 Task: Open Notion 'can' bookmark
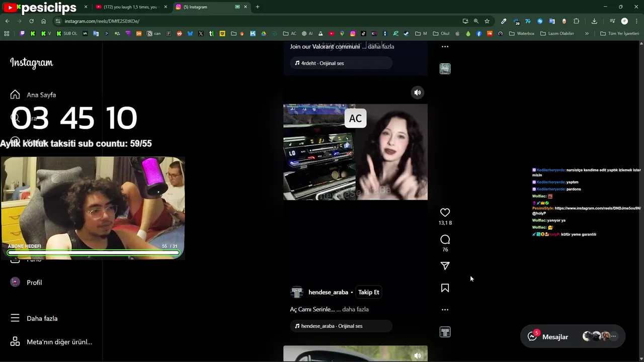(x=154, y=34)
